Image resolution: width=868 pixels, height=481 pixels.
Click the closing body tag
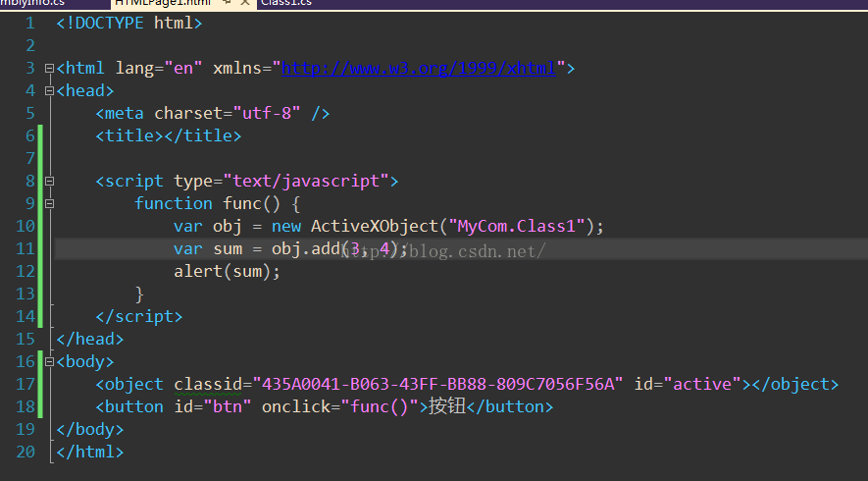coord(90,430)
